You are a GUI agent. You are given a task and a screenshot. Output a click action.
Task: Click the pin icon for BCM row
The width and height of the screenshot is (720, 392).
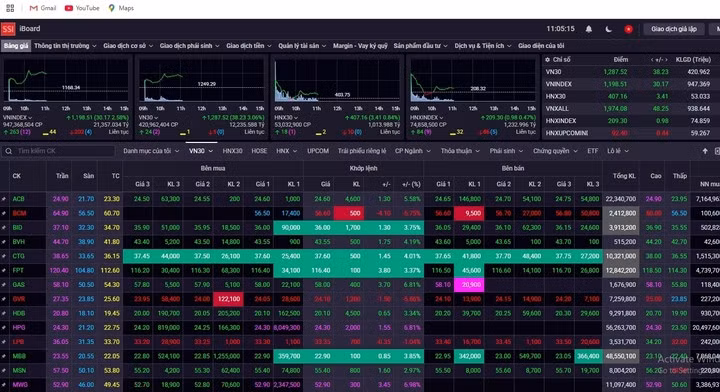pyautogui.click(x=4, y=213)
